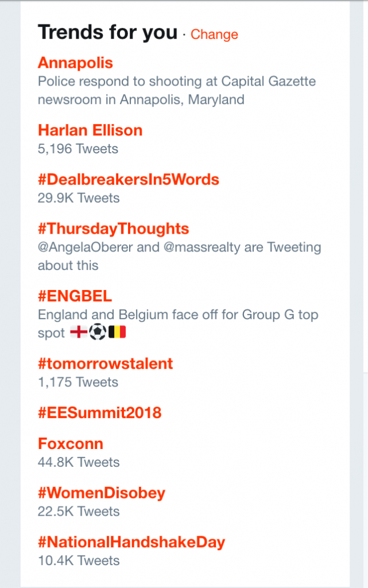Click the 29.9K Tweets count
This screenshot has width=368, height=588.
coord(79,198)
